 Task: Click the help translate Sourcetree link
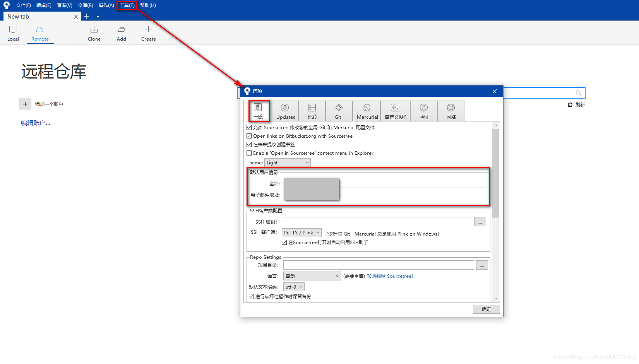[390, 276]
